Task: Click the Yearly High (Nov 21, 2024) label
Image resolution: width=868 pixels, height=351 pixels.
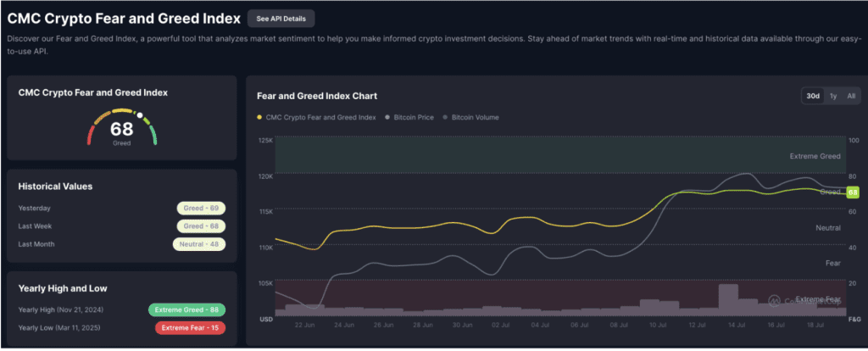Action: [x=61, y=309]
